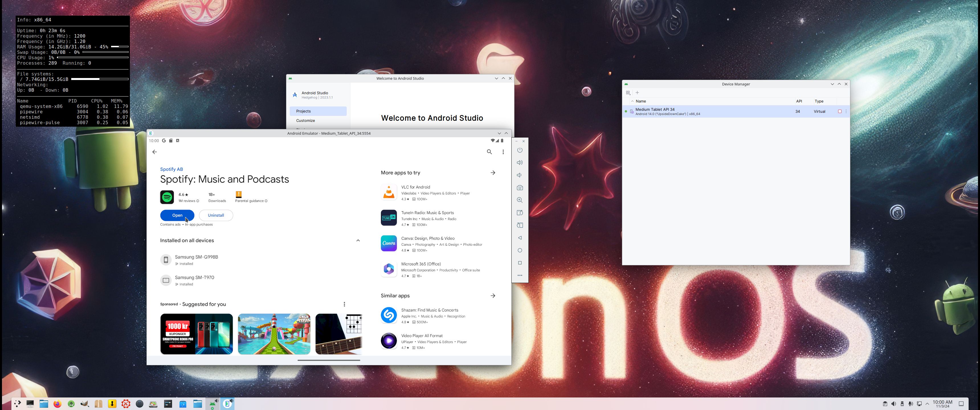Click the guitar chord app ad thumbnail
Screen dimensions: 980x410
pos(339,334)
